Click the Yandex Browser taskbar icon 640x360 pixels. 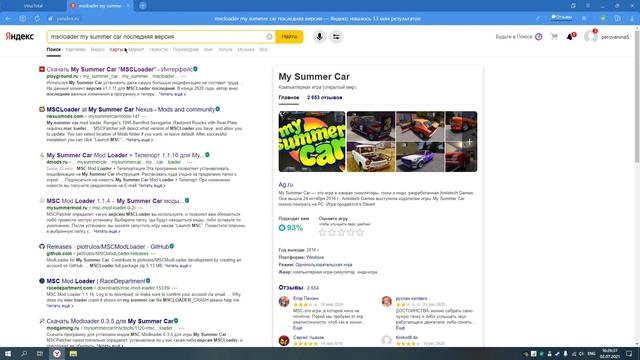tap(57, 353)
